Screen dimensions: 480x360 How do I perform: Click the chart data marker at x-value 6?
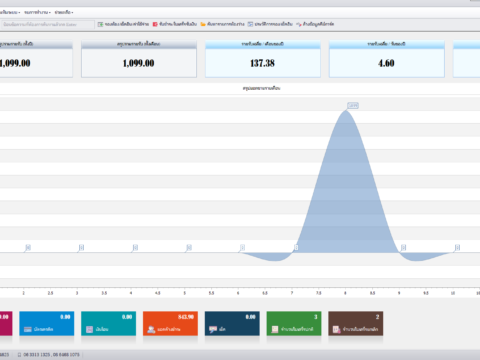click(x=243, y=247)
